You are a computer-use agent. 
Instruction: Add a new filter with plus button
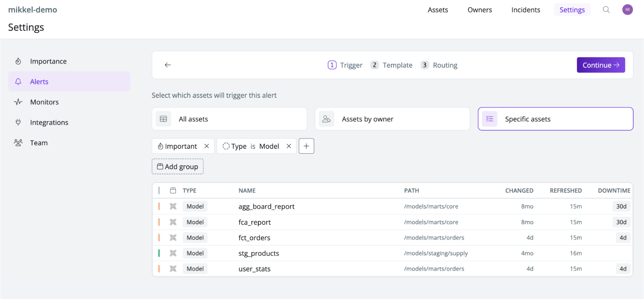coord(306,146)
